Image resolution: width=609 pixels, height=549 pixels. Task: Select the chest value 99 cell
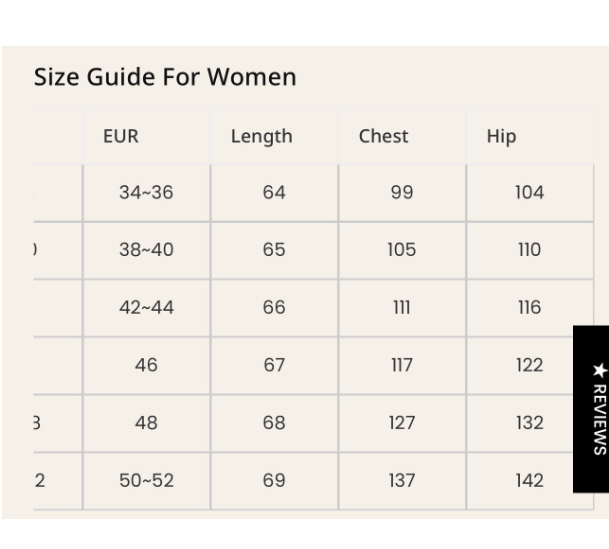click(402, 193)
